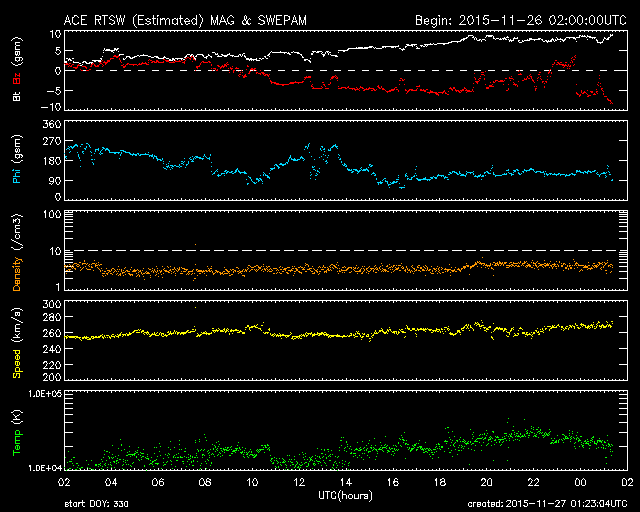
Task: Click the yellow 'Speed' axis label
Action: (x=17, y=364)
